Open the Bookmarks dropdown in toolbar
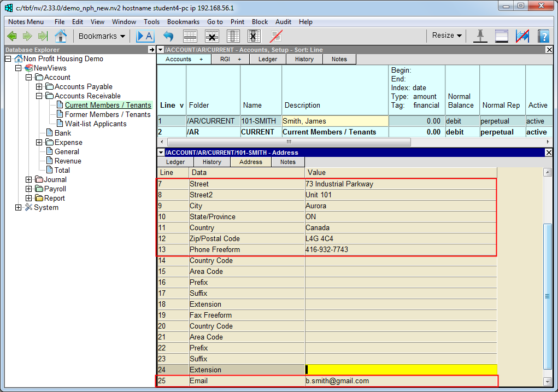 (x=102, y=36)
